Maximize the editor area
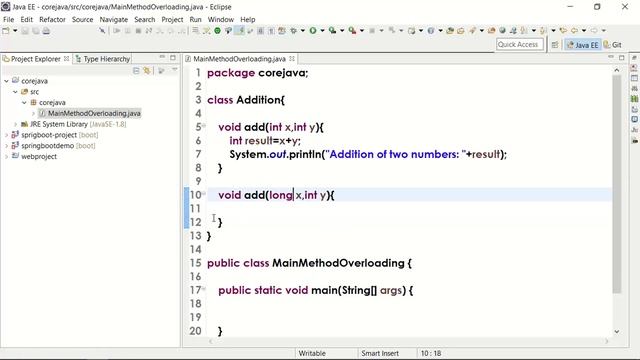This screenshot has width=640, height=360. pos(622,58)
